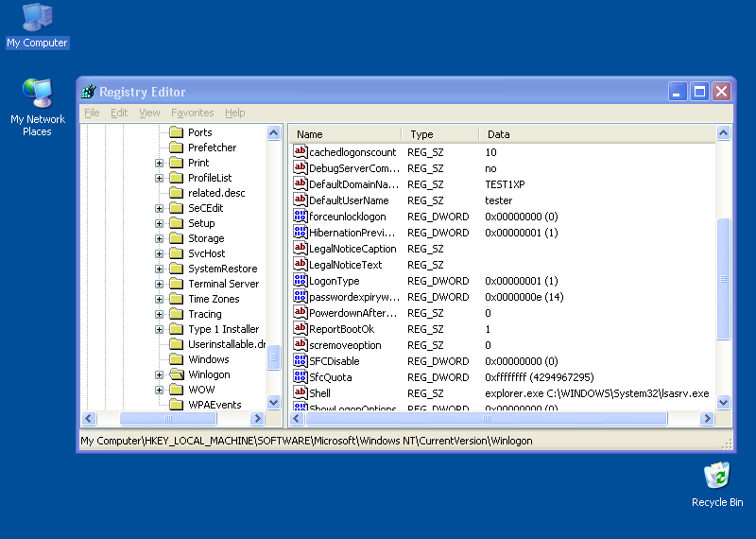Click the cachedlogonscount string value icon
This screenshot has width=756, height=539.
(300, 152)
